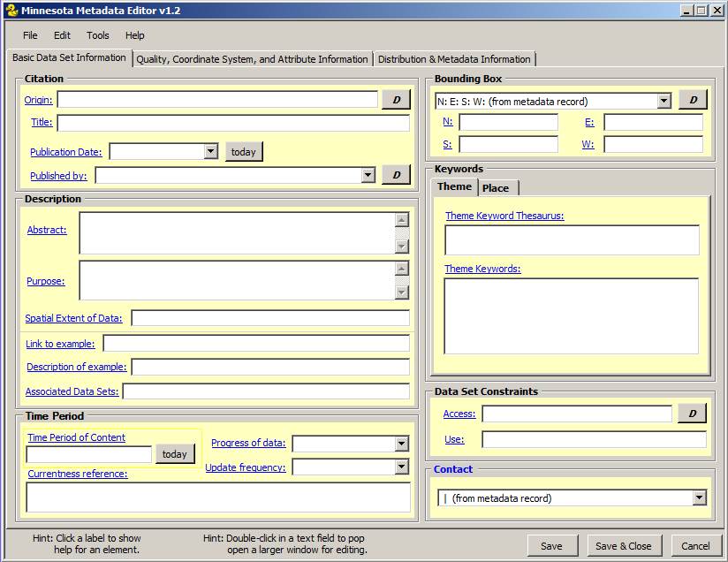Click the Publication Date label link
This screenshot has width=728, height=562.
click(x=66, y=152)
